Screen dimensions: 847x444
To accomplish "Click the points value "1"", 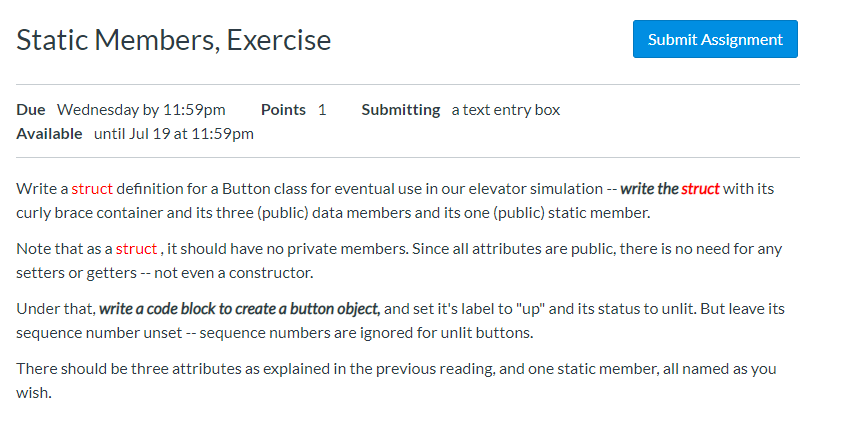I will point(322,110).
